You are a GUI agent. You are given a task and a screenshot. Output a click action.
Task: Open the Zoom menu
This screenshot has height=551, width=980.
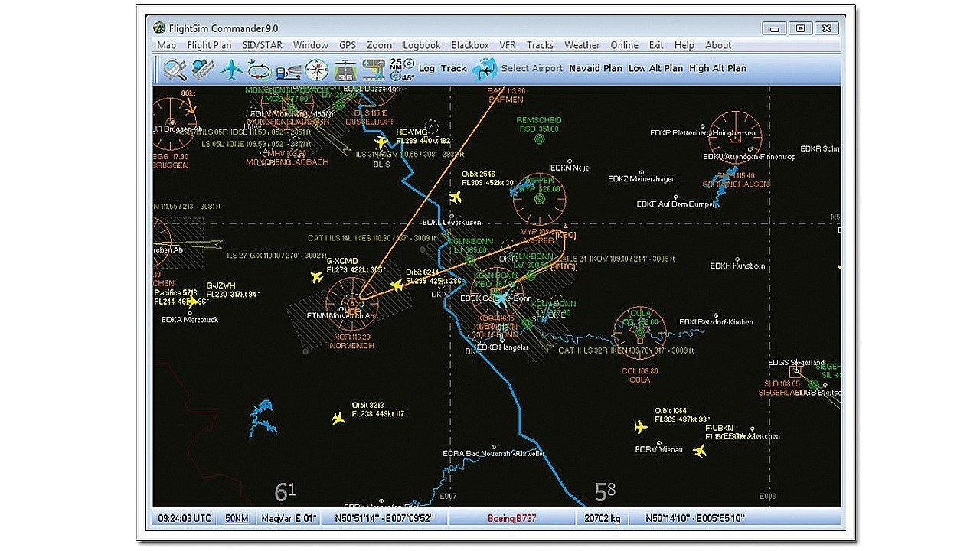379,45
